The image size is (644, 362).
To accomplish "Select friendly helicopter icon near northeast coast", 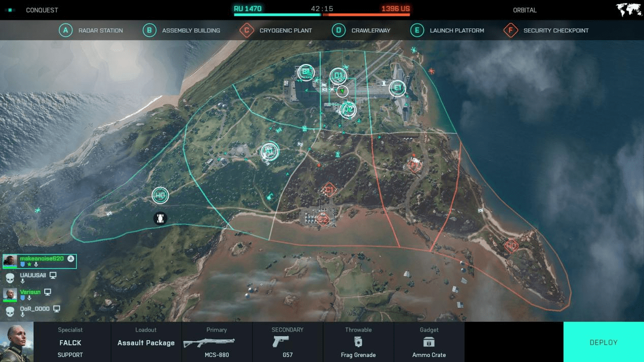I will point(414,50).
